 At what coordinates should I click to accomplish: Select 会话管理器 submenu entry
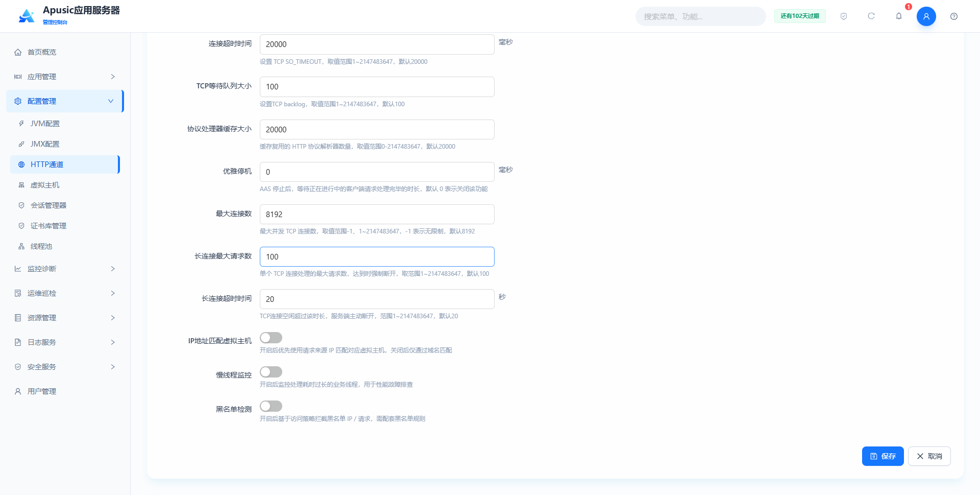click(65, 205)
